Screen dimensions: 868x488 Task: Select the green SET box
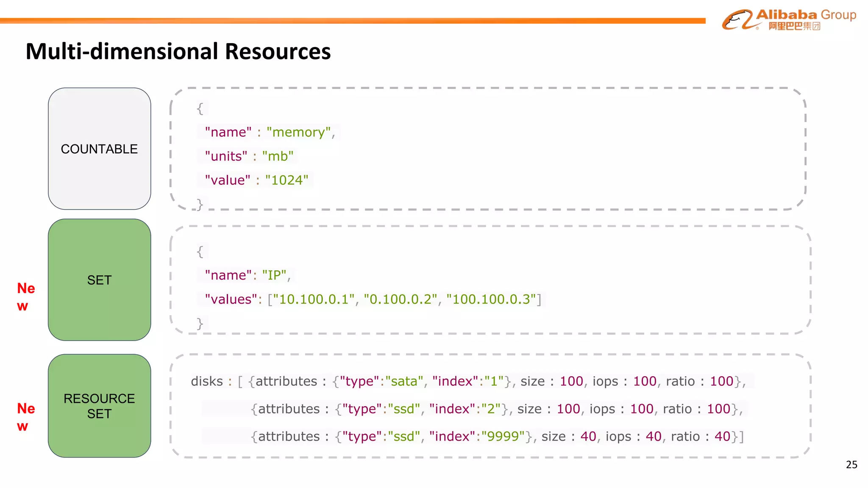pos(100,280)
